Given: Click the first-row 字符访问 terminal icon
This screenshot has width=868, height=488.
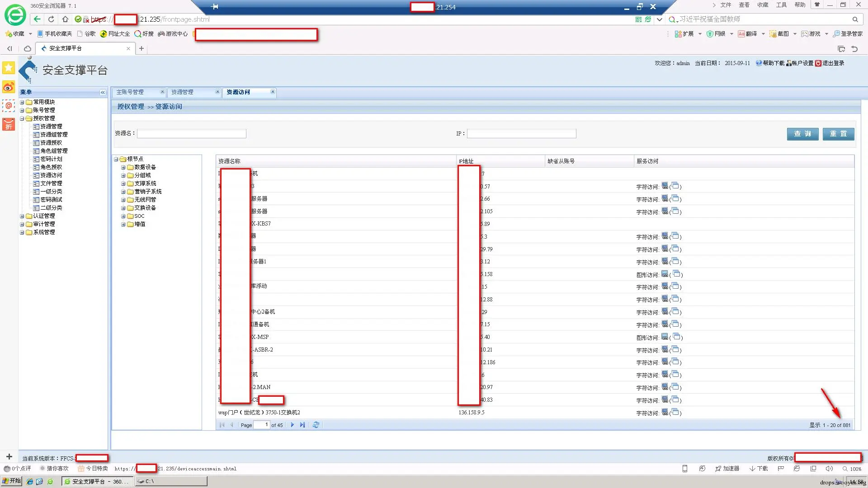Looking at the screenshot, I should (x=665, y=186).
